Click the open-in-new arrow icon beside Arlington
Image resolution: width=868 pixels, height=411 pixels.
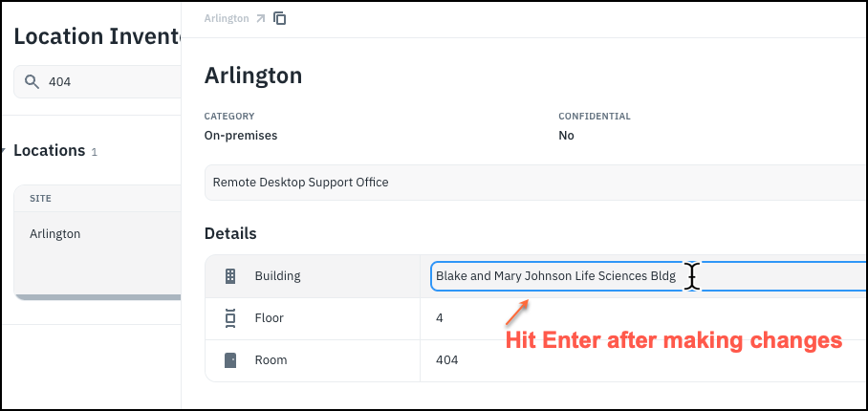pos(260,18)
